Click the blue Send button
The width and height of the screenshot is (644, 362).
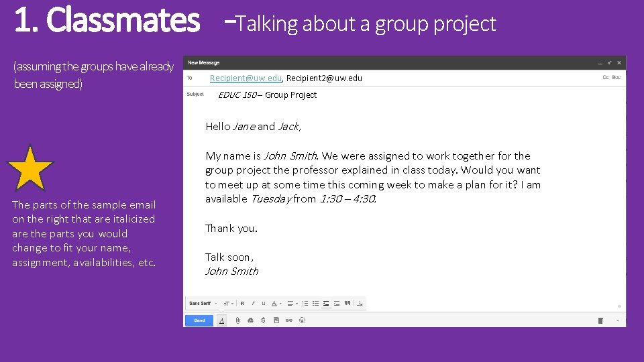point(199,320)
